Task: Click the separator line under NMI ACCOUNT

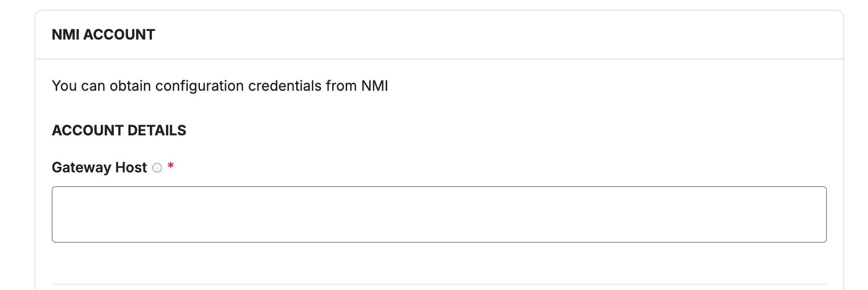Action: [x=439, y=59]
